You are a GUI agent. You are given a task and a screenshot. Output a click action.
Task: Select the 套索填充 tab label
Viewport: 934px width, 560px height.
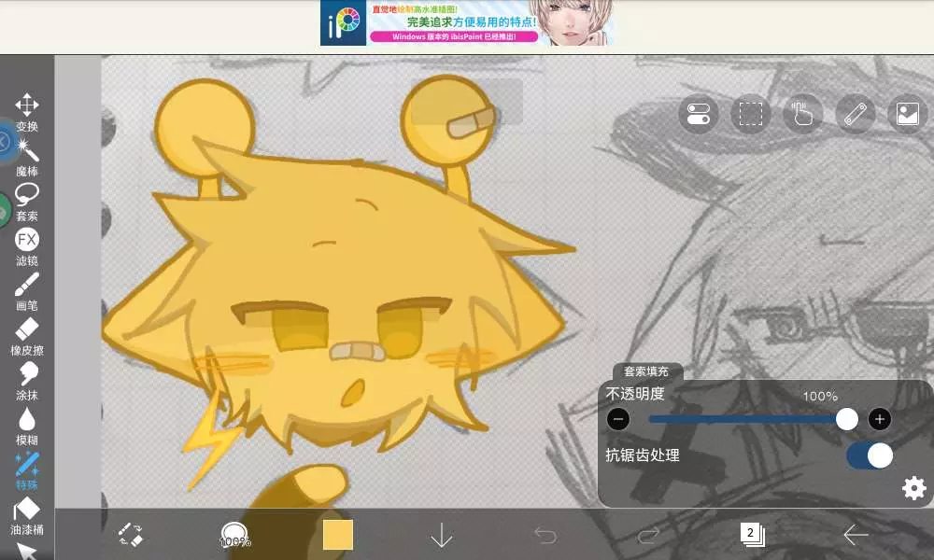pyautogui.click(x=646, y=371)
